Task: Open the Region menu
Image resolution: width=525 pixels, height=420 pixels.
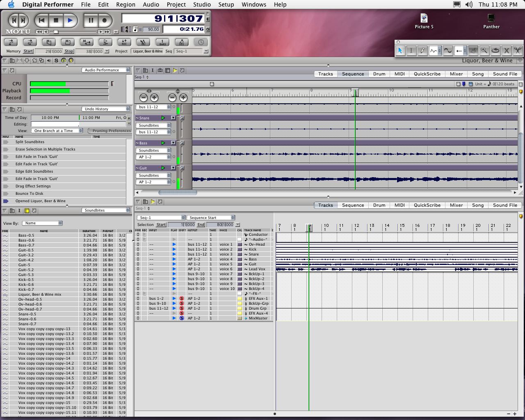Action: (x=126, y=5)
